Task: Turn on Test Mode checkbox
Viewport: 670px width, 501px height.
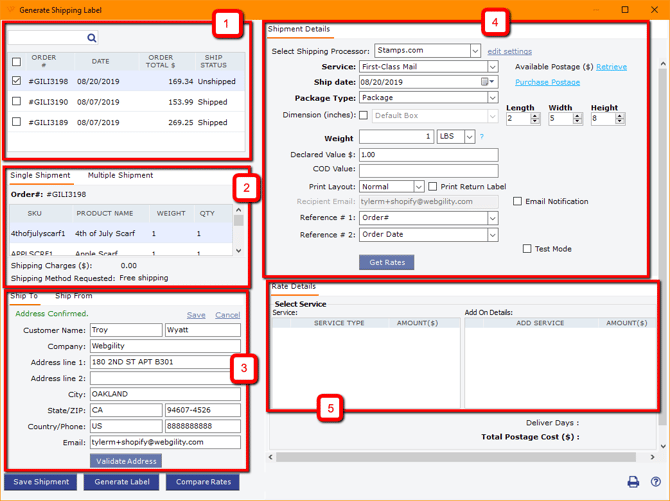Action: [527, 248]
